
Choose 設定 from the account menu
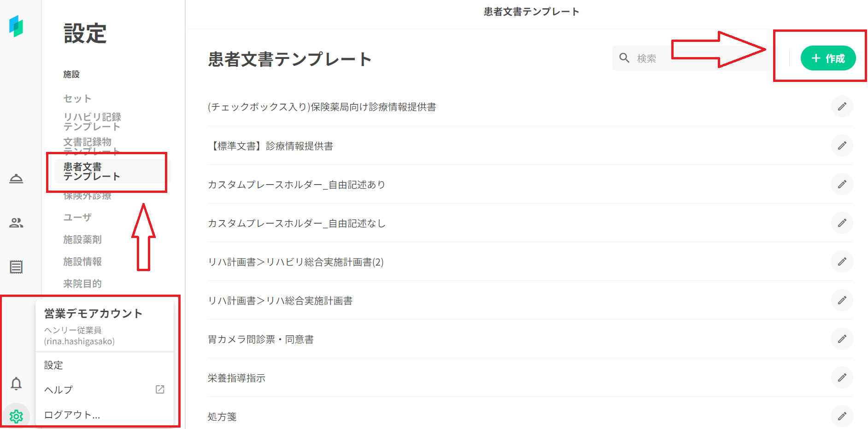tap(54, 365)
